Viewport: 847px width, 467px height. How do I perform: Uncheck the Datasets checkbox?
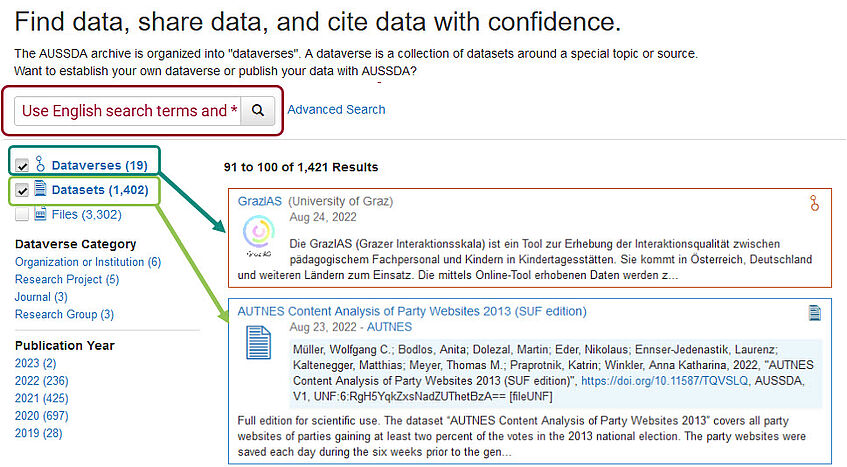tap(22, 190)
